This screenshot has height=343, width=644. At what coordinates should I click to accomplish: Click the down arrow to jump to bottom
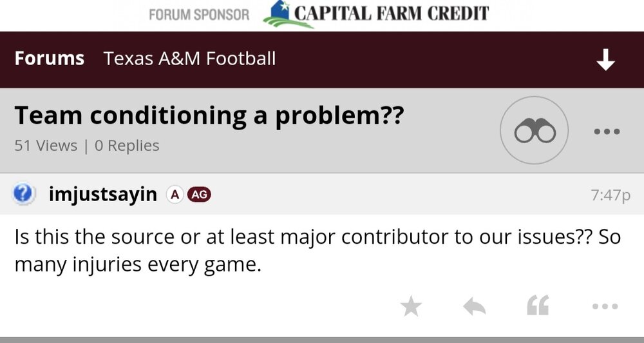[605, 59]
